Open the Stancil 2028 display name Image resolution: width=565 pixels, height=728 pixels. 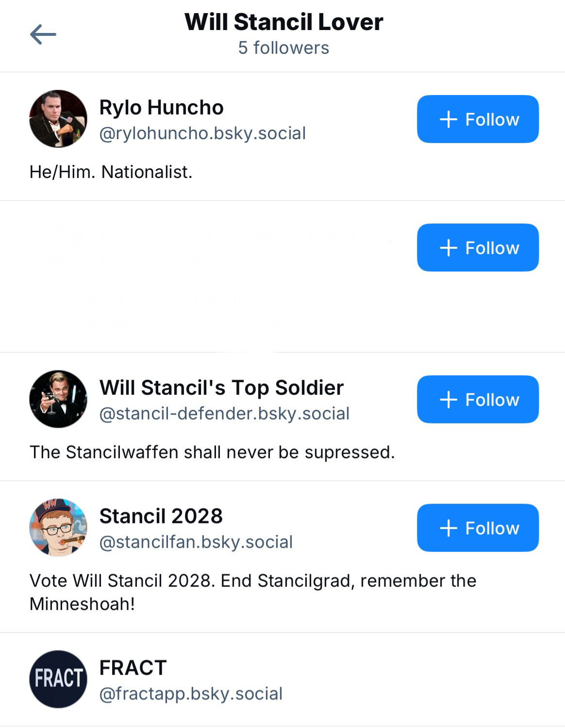[161, 516]
